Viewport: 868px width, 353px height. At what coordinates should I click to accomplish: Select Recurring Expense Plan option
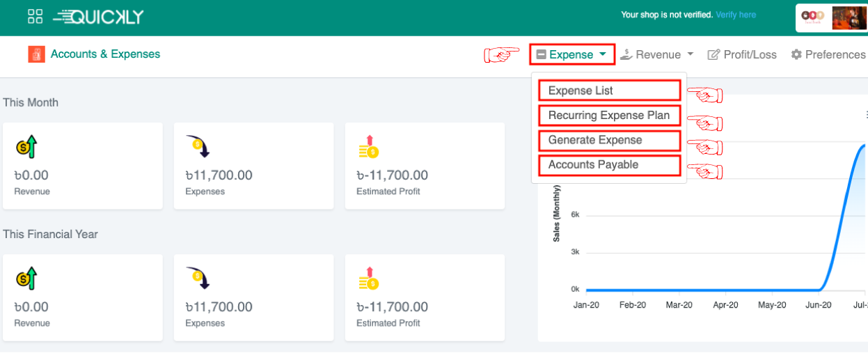609,116
